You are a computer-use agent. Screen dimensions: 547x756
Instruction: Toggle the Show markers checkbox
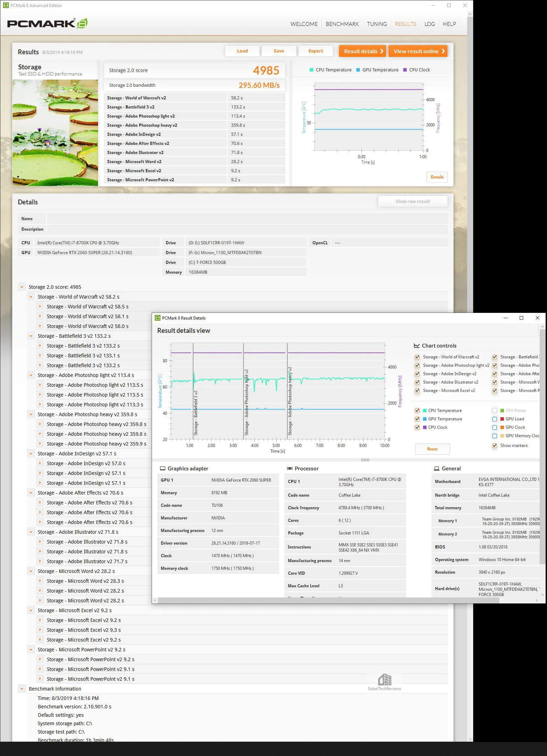(x=494, y=446)
